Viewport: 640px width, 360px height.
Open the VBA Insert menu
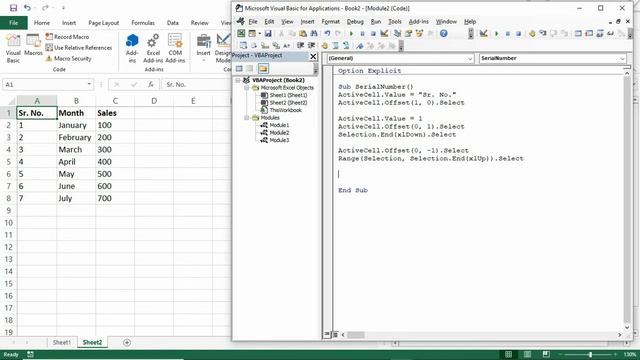tap(307, 22)
